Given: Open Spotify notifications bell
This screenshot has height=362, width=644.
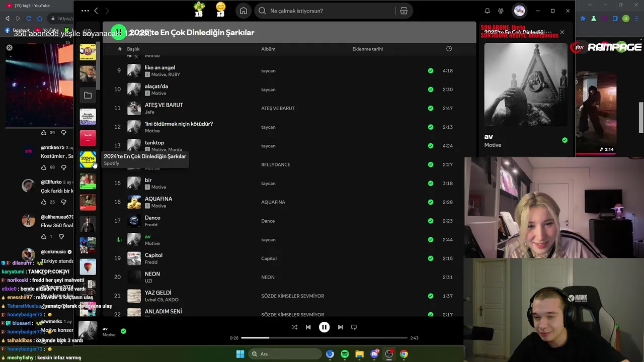Looking at the screenshot, I should click(x=487, y=11).
